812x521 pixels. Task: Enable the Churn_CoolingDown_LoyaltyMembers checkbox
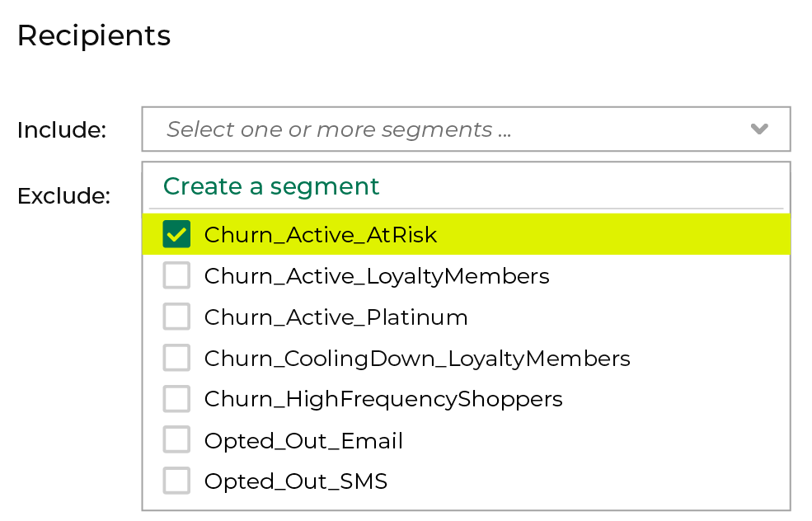(176, 358)
